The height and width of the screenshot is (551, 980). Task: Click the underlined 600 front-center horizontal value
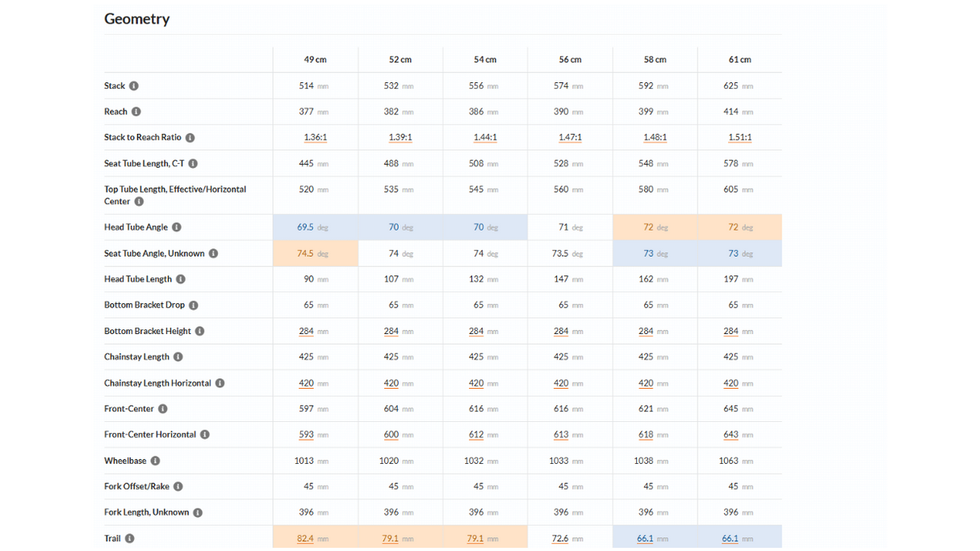click(x=392, y=435)
